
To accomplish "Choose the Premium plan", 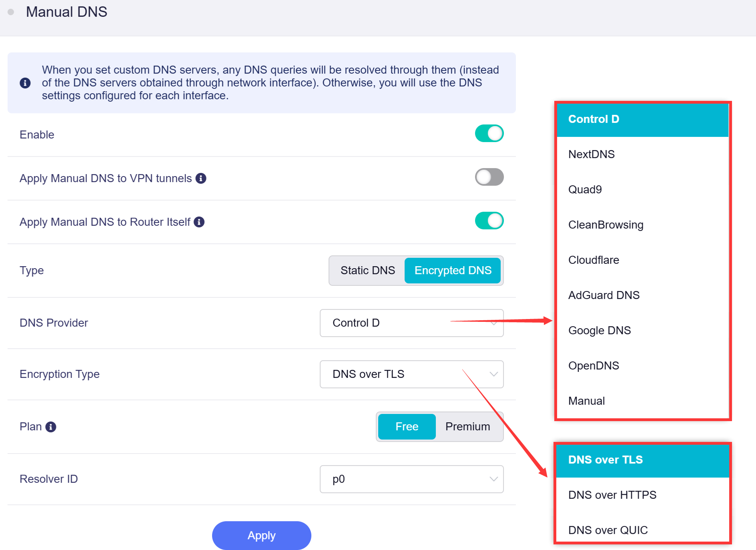I will pos(467,427).
